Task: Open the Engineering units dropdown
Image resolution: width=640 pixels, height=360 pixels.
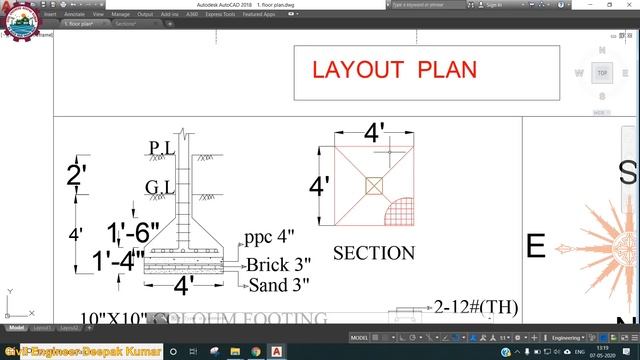Action: (568, 338)
